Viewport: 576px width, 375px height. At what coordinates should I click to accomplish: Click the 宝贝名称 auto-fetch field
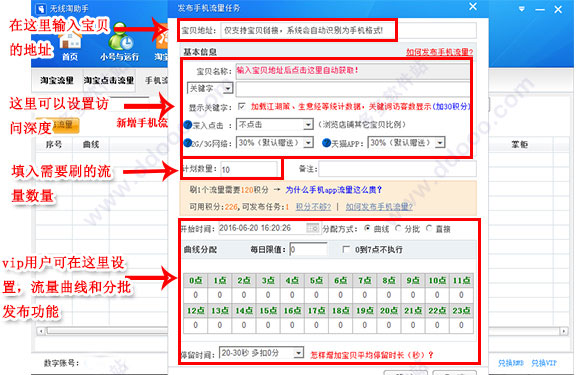click(353, 71)
